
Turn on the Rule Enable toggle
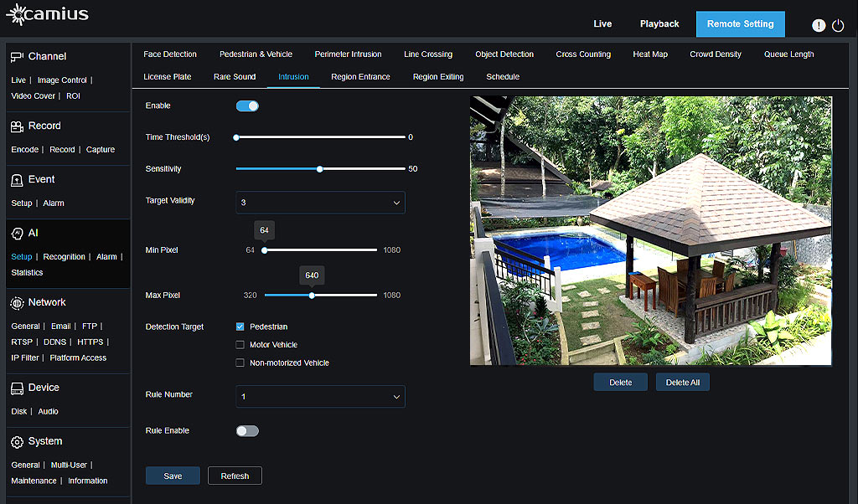247,431
